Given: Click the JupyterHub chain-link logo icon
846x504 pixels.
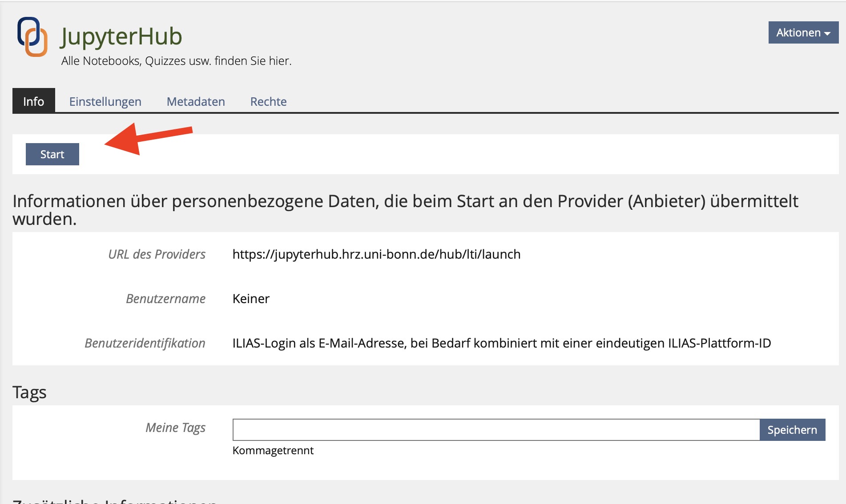Looking at the screenshot, I should pos(32,37).
